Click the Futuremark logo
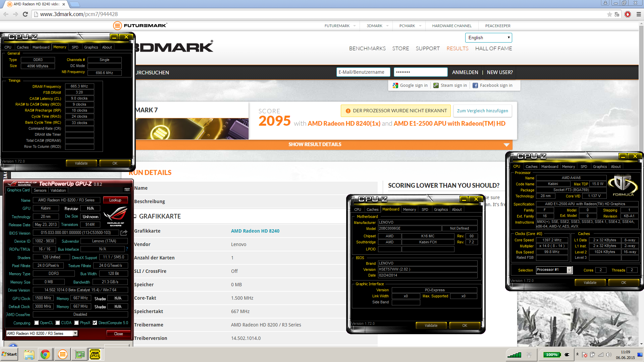The image size is (644, 362). (x=140, y=25)
